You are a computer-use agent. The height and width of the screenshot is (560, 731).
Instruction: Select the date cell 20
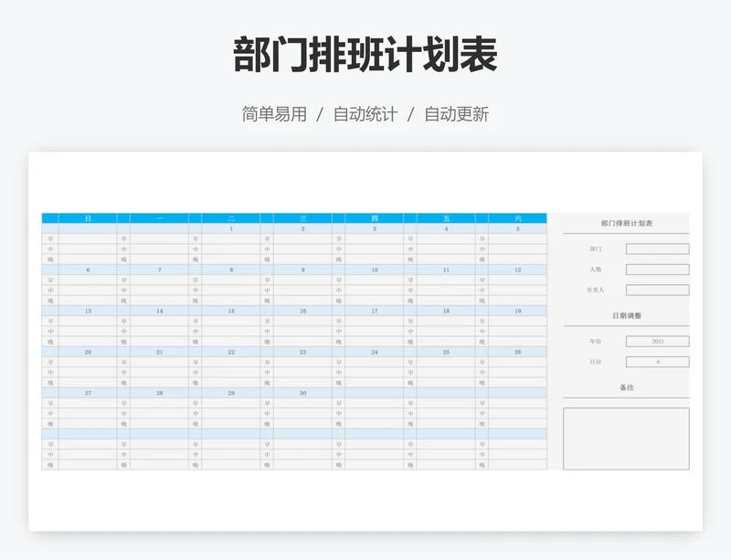[88, 352]
